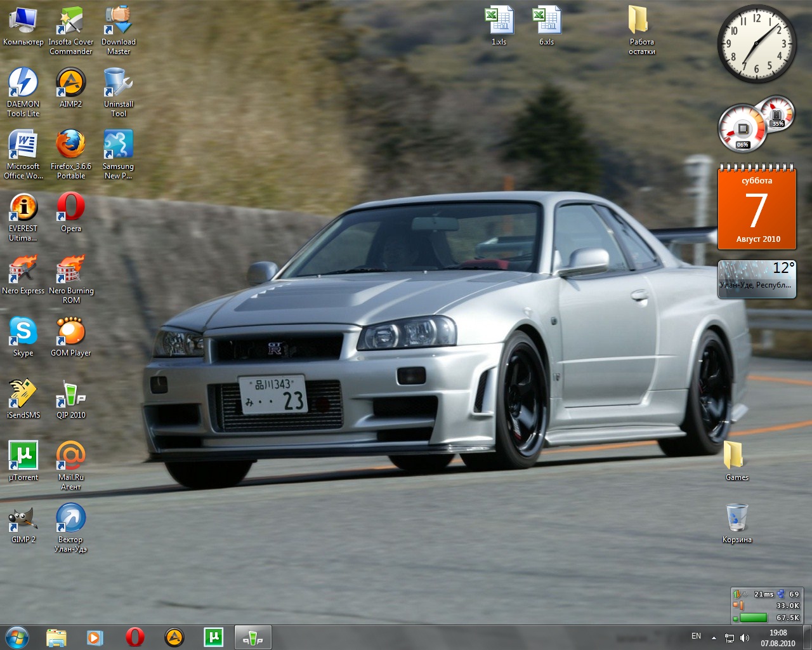Show hidden system tray icons
812x650 pixels.
714,637
